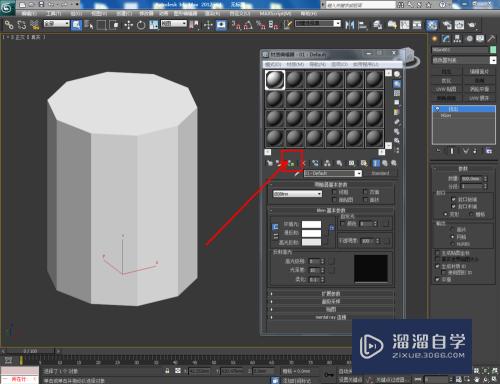This screenshot has width=500, height=384.
Task: Select the Select and Link tool
Action: click(9, 25)
